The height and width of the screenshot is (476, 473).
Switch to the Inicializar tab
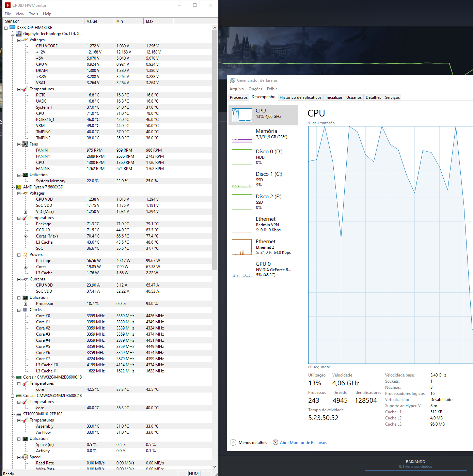click(x=334, y=97)
